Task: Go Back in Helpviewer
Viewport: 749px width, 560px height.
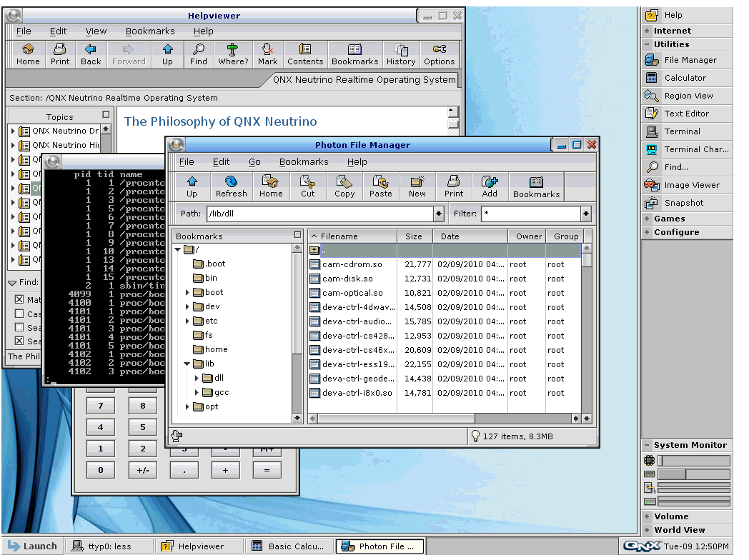Action: [91, 54]
